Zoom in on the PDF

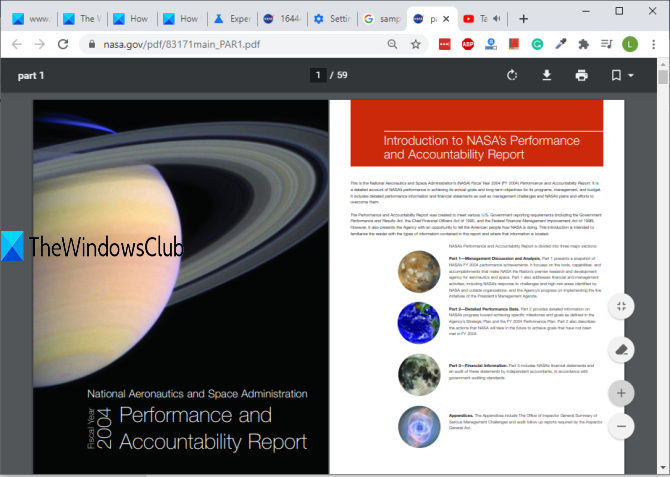coord(621,393)
